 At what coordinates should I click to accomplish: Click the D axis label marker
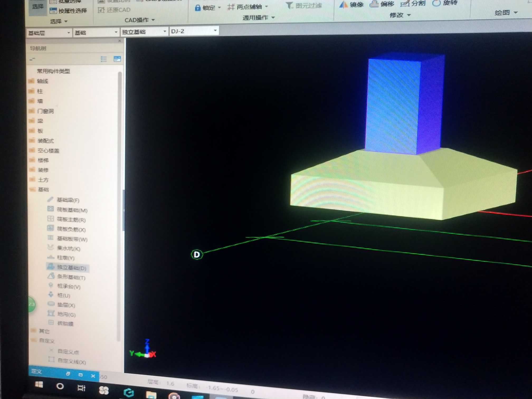click(x=197, y=255)
